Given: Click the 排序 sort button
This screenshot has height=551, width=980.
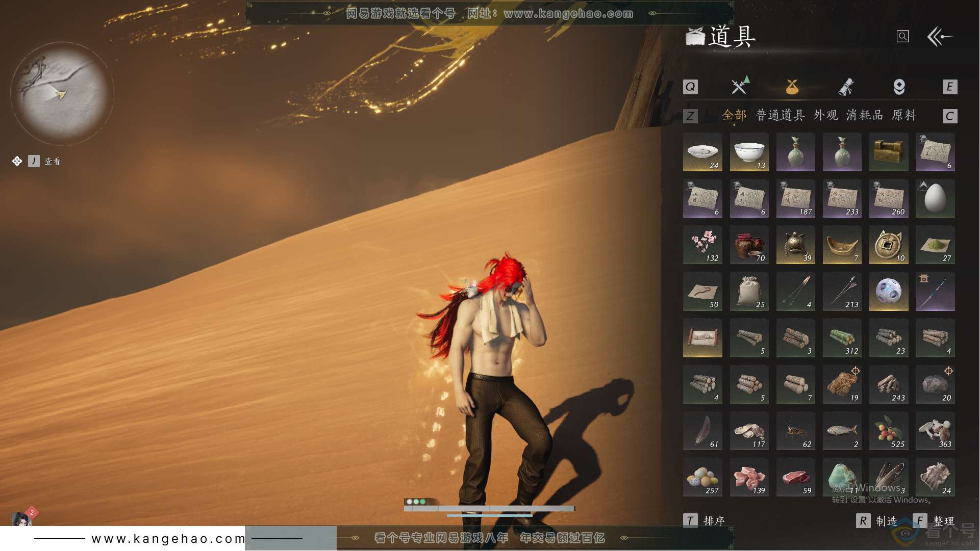Looking at the screenshot, I should pyautogui.click(x=704, y=520).
